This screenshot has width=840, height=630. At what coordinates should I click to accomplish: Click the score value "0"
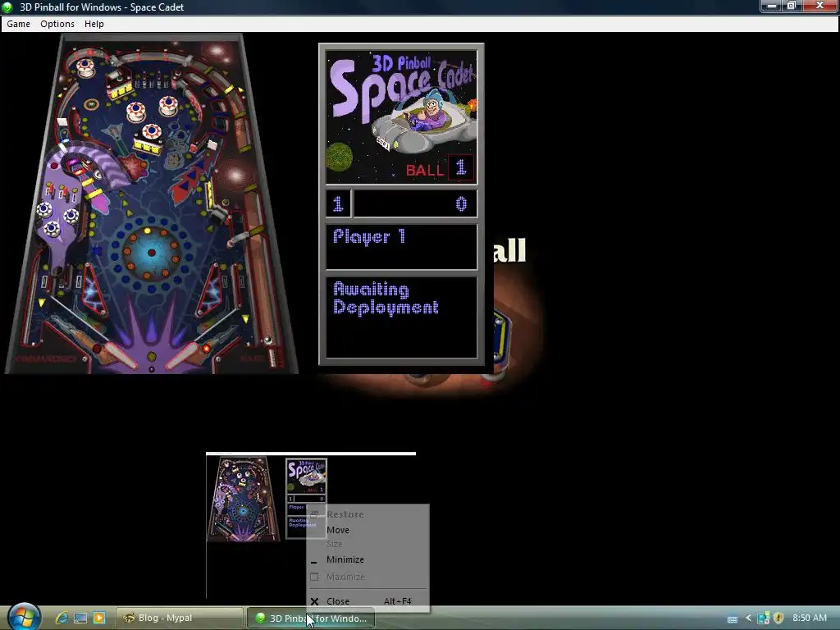pos(461,204)
